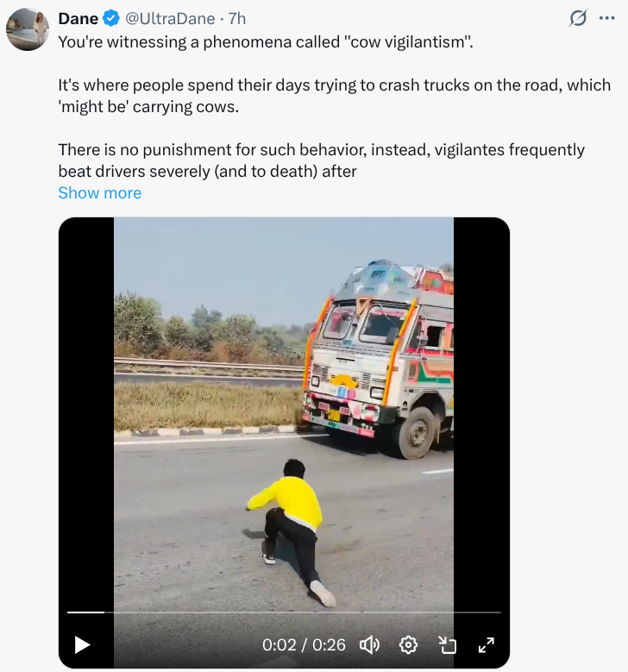Viewport: 628px width, 672px height.
Task: Click the paragraph about crashing trucks
Action: click(x=335, y=96)
